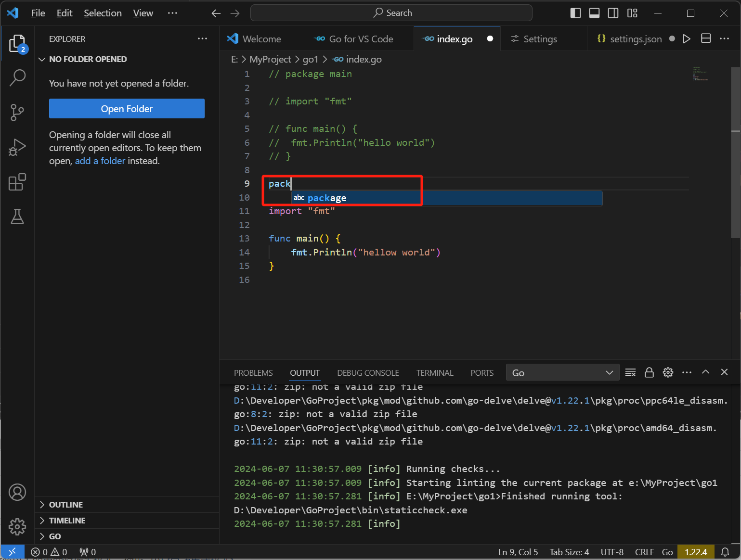
Task: Switch to the Settings tab
Action: pyautogui.click(x=544, y=39)
